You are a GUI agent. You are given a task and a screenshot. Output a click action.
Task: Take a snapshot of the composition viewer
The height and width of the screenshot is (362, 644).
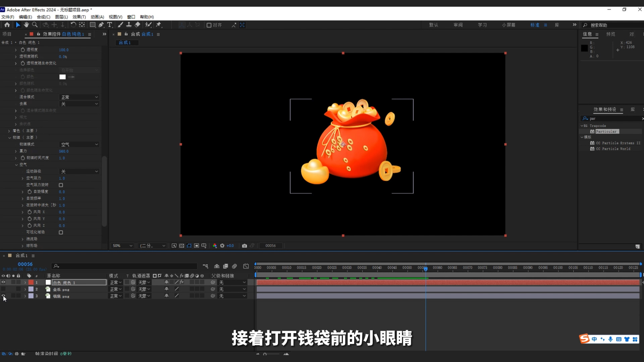(245, 246)
